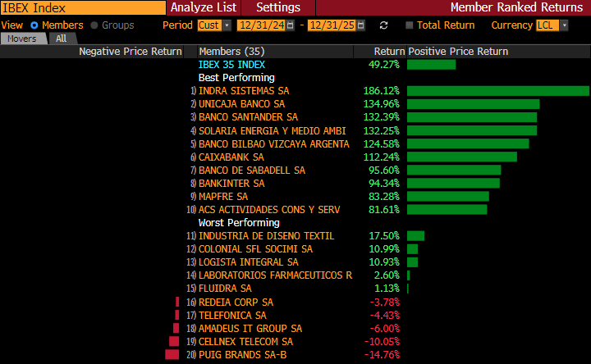Click the refresh icon beside the date range
The height and width of the screenshot is (364, 591).
[383, 25]
